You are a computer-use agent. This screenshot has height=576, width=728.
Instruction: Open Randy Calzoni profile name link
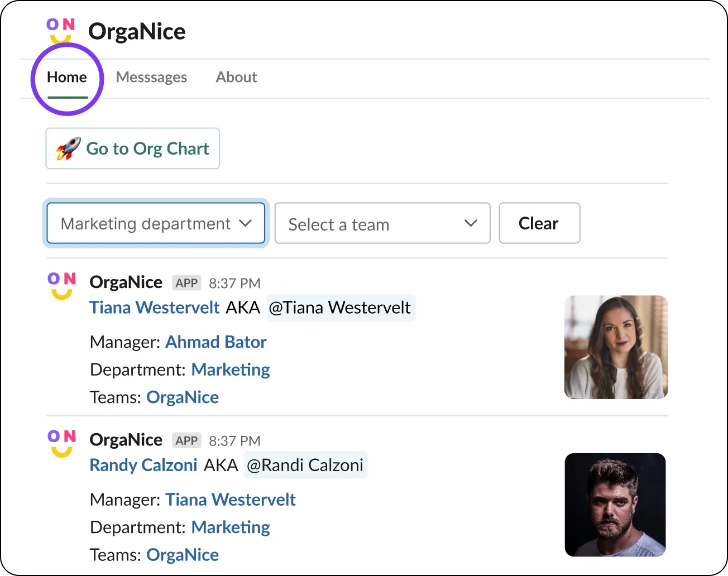(143, 465)
